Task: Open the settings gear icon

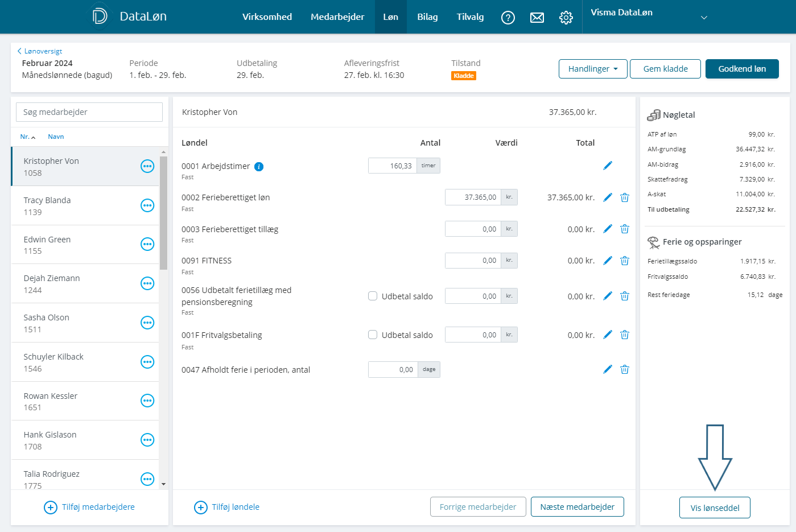Action: point(566,18)
